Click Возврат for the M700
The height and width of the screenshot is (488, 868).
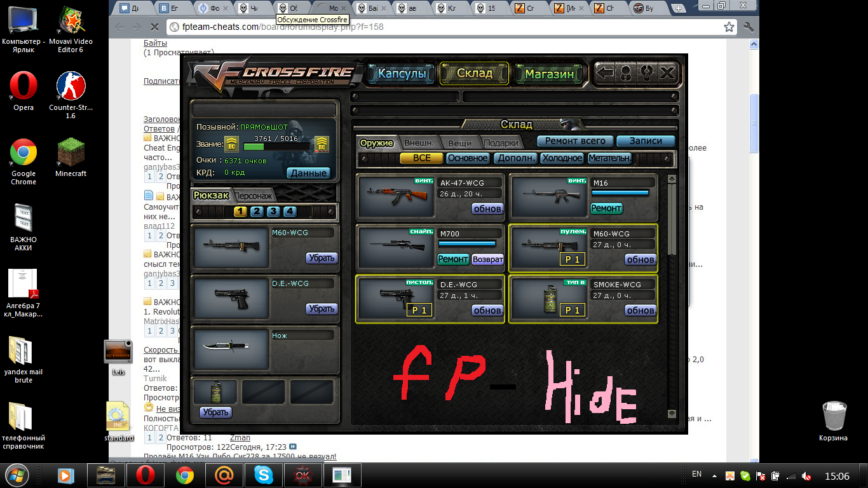point(487,259)
